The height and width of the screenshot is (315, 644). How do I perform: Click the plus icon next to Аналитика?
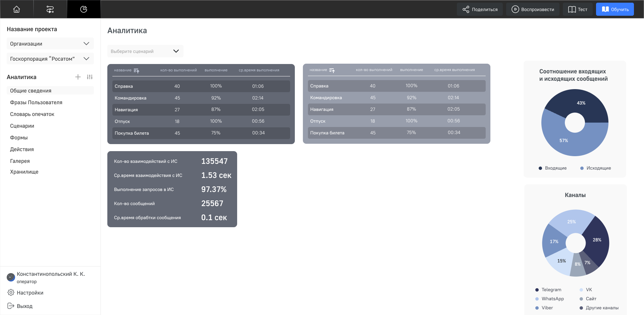(78, 77)
